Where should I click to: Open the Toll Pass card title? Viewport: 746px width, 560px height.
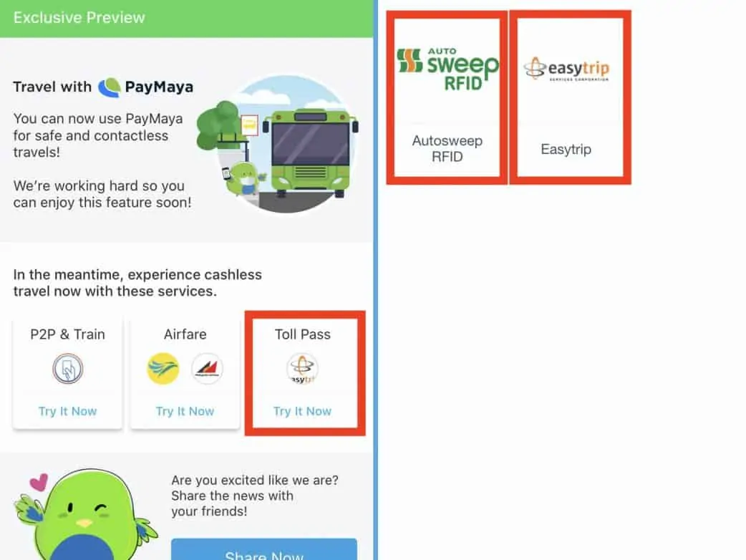303,334
